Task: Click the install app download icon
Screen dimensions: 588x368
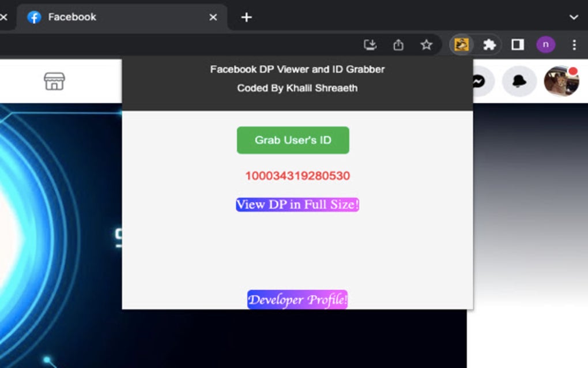Action: [x=370, y=44]
